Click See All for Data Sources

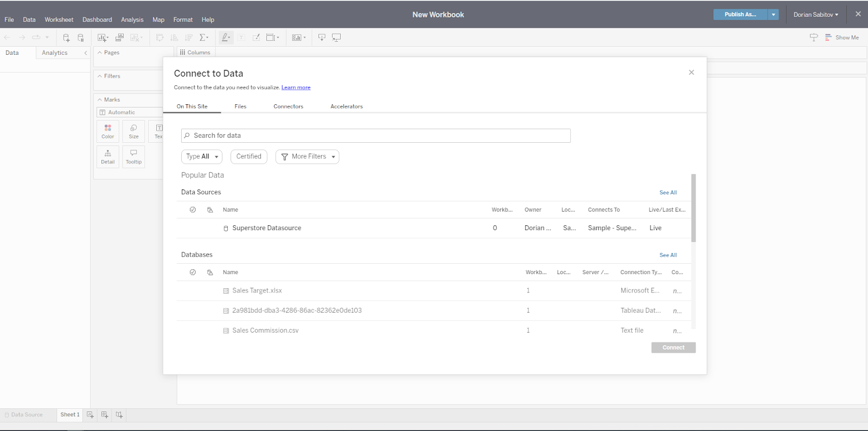(x=668, y=193)
